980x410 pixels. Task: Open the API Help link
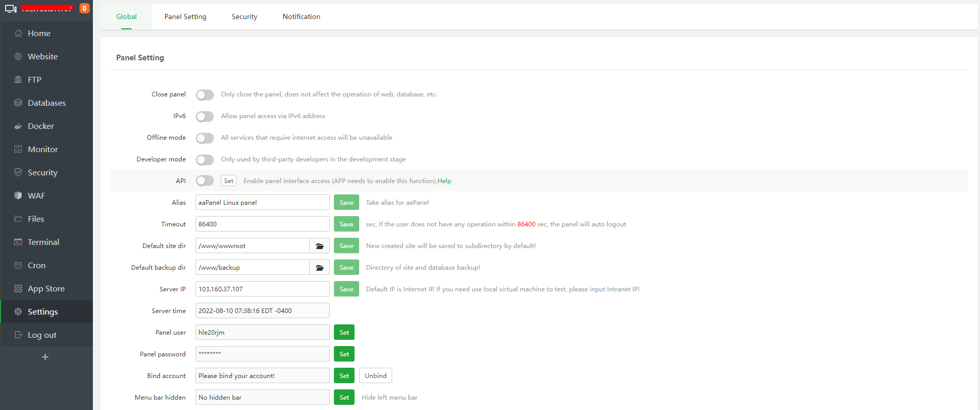[444, 181]
